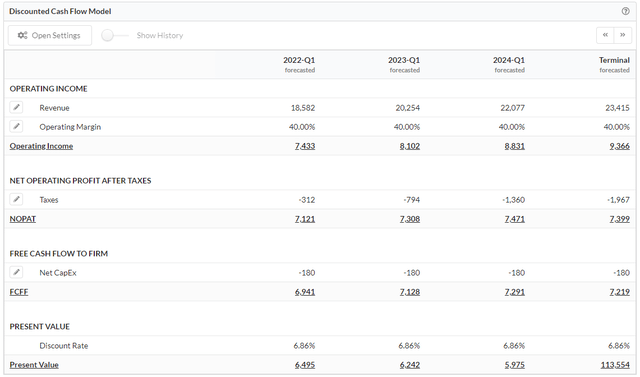Edit Operating Margin using its pencil icon
The height and width of the screenshot is (377, 640).
(x=16, y=126)
